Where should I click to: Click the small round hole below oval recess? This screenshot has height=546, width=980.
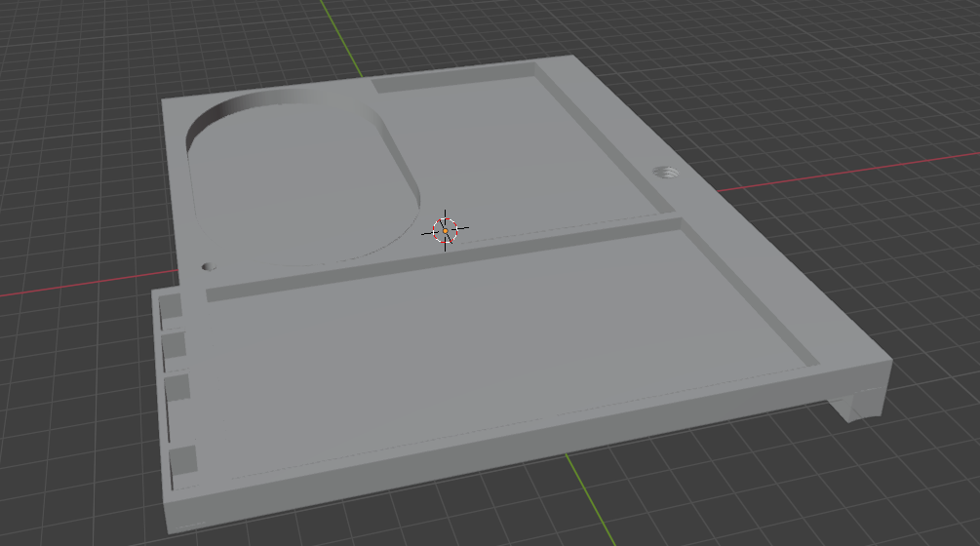(x=210, y=267)
